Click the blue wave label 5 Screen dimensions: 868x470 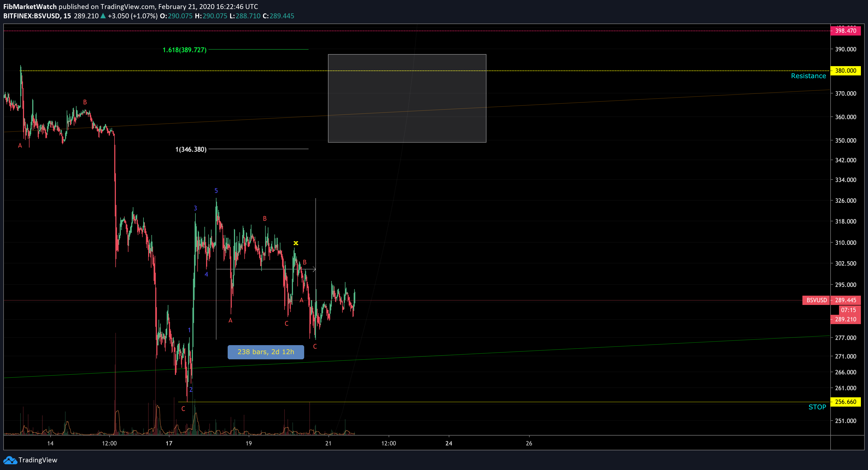tap(216, 191)
